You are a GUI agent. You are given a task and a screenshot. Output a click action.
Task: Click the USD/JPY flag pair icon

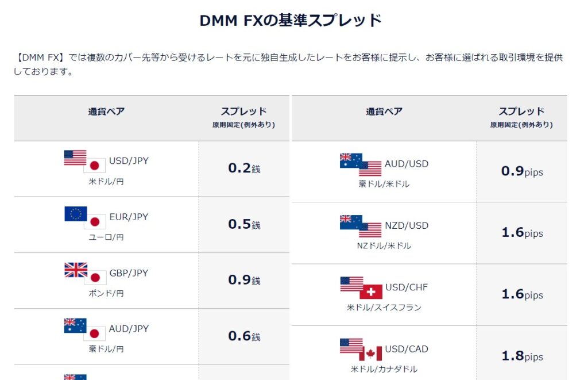point(85,162)
